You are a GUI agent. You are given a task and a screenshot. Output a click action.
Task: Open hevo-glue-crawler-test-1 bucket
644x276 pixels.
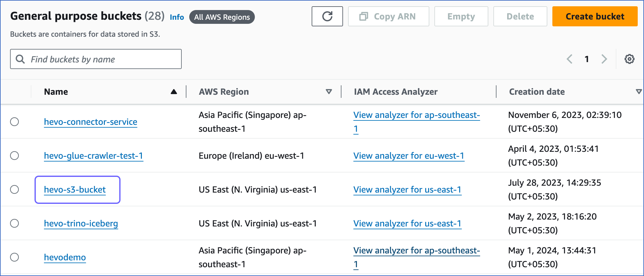94,156
